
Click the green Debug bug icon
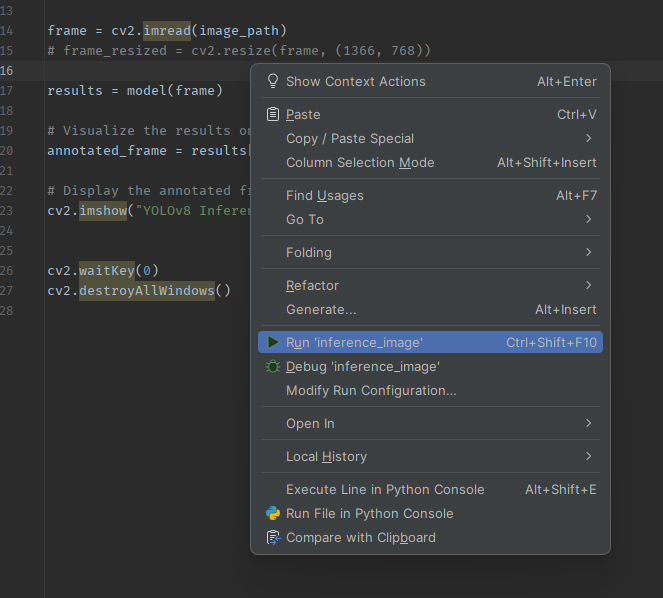click(x=273, y=366)
